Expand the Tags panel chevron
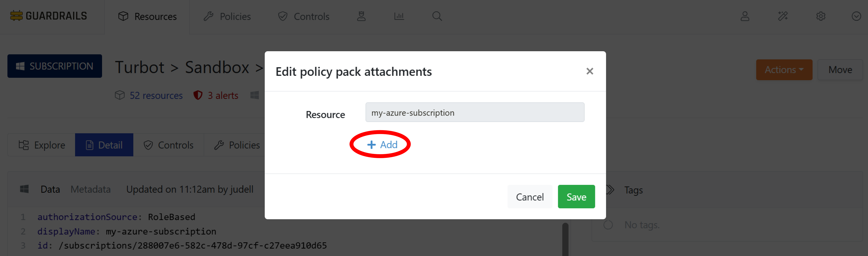Image resolution: width=868 pixels, height=256 pixels. 610,190
